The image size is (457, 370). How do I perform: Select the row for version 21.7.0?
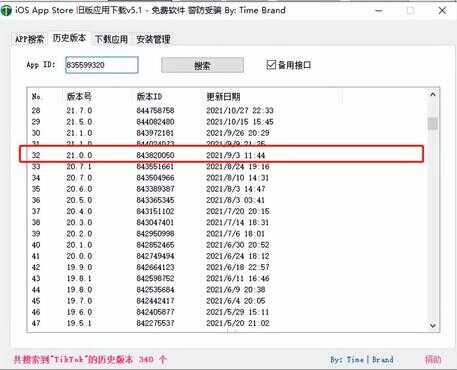point(222,110)
